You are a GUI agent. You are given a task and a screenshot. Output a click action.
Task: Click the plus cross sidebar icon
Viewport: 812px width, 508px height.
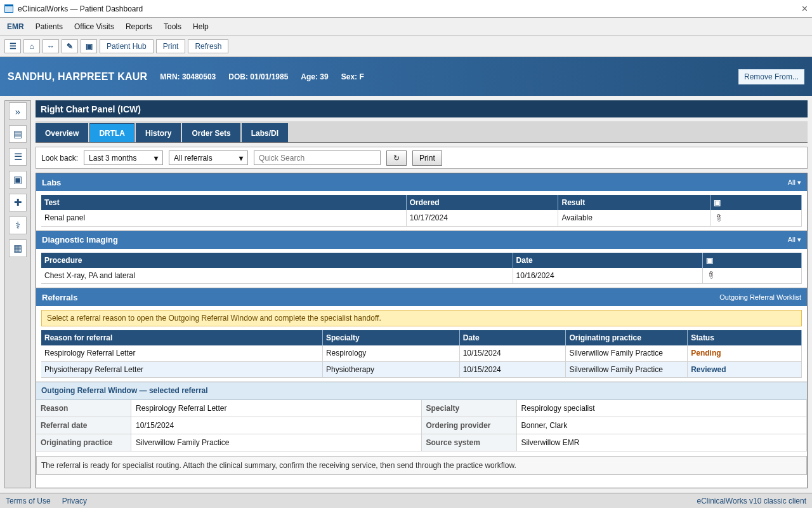(18, 203)
